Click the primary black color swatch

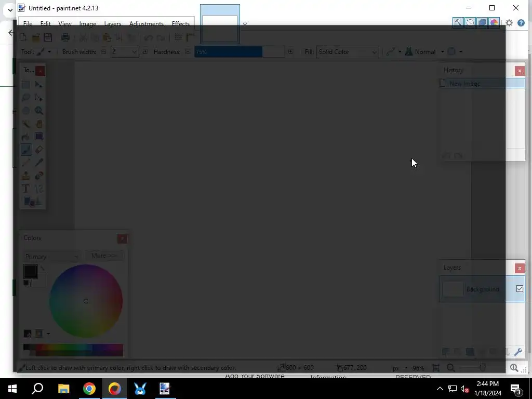[x=30, y=272]
